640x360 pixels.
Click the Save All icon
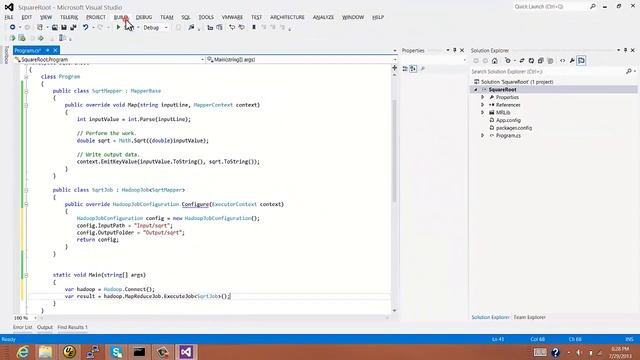(x=73, y=27)
